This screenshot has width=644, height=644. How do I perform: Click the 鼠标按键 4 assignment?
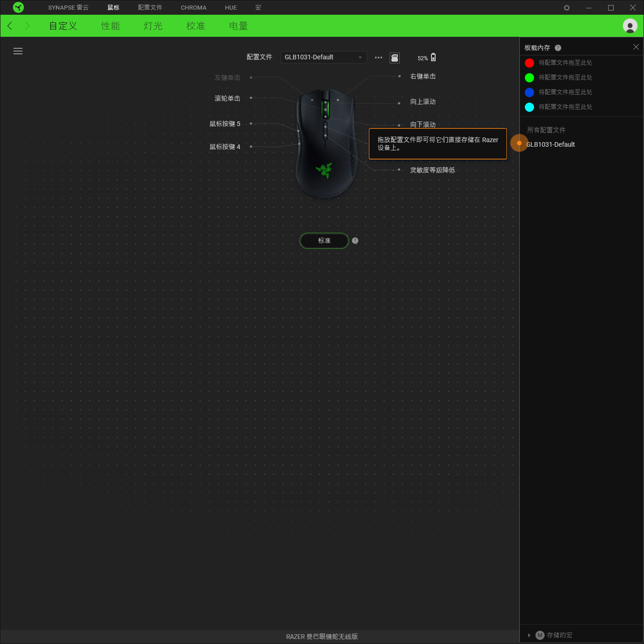pyautogui.click(x=225, y=147)
